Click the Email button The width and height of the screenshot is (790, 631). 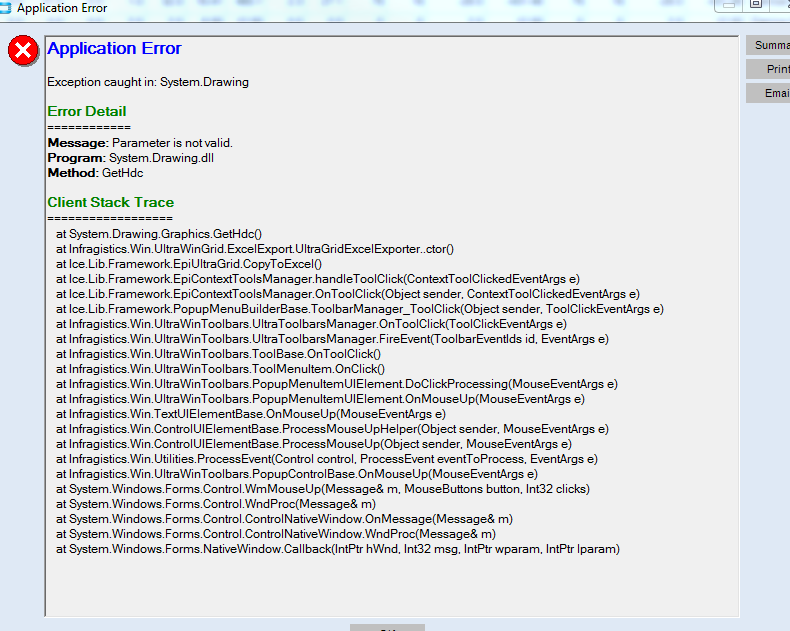(x=768, y=93)
